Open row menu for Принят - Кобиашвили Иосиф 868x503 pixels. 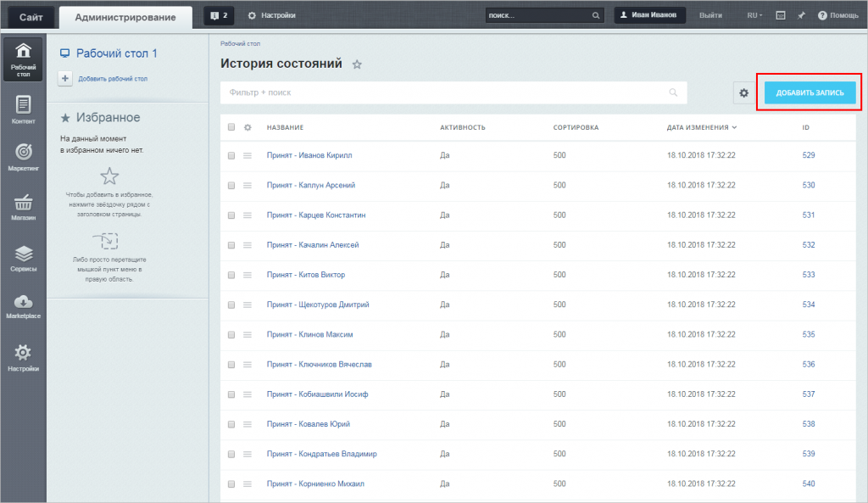pyautogui.click(x=248, y=395)
